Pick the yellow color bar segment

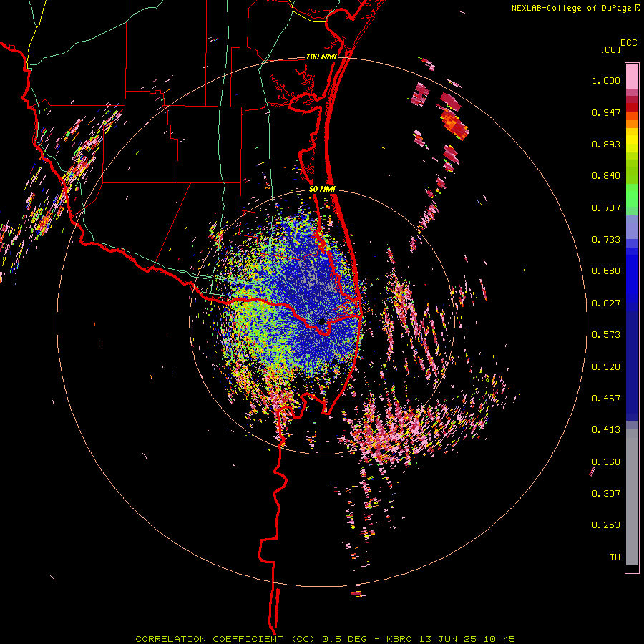(632, 140)
